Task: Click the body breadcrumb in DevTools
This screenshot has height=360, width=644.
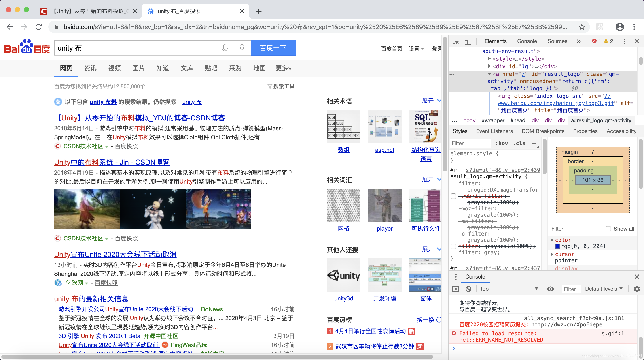Action: (469, 120)
